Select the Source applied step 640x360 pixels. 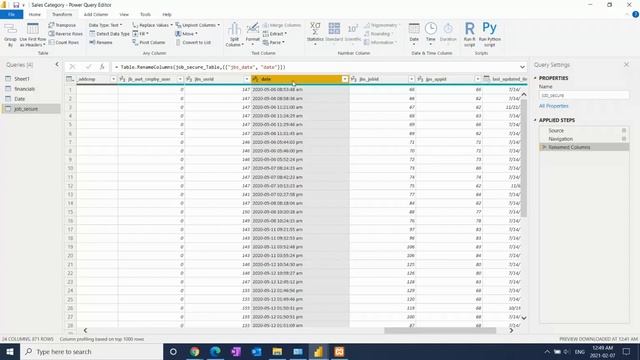(x=584, y=131)
